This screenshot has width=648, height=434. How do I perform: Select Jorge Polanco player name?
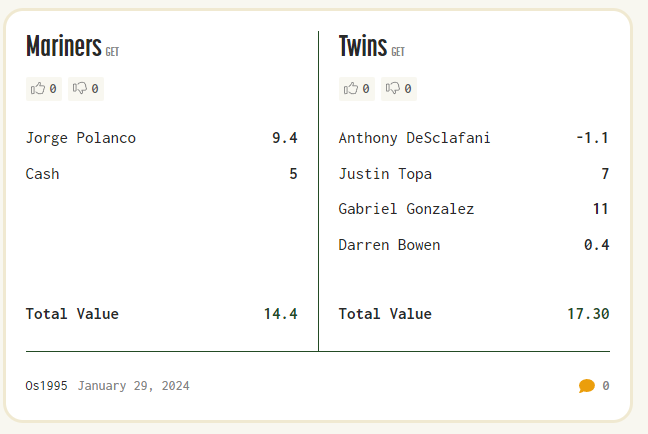pos(80,138)
